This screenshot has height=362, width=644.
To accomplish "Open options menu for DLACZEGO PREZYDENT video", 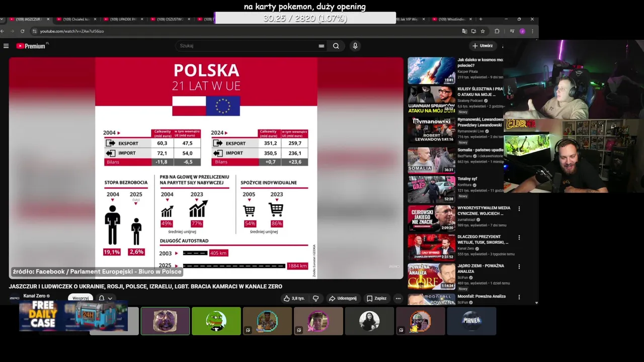I will pos(519,237).
